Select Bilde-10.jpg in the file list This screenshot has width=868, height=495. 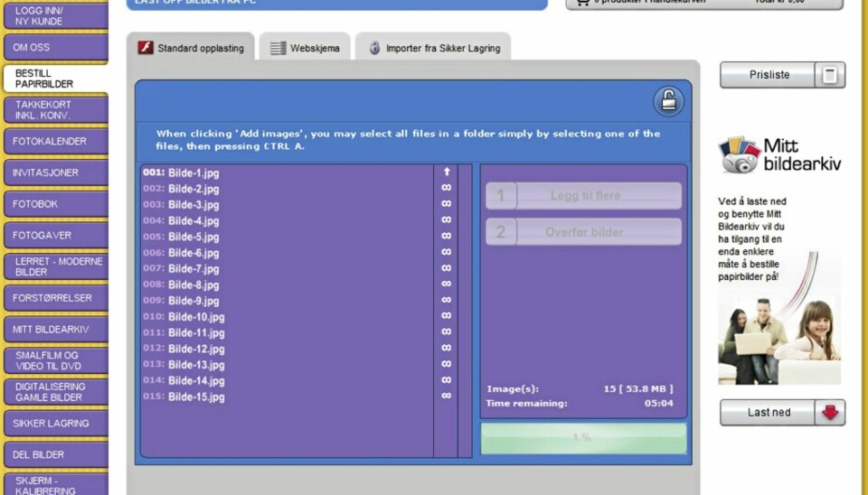(x=196, y=317)
